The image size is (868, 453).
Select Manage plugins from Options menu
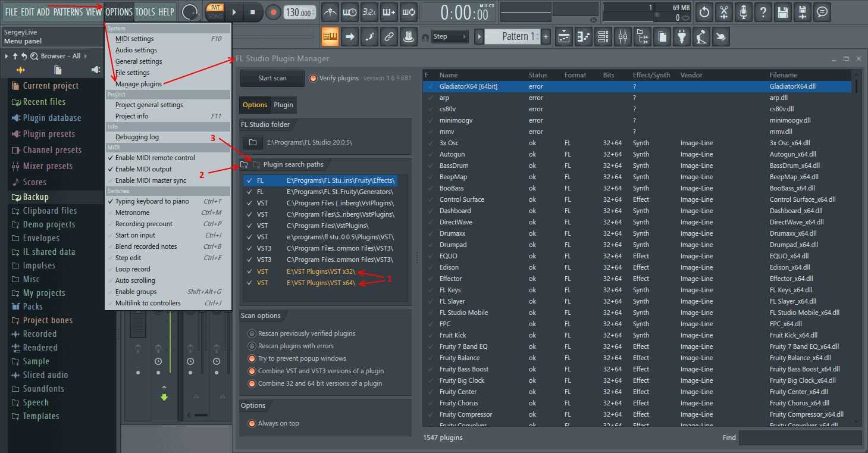coord(139,84)
